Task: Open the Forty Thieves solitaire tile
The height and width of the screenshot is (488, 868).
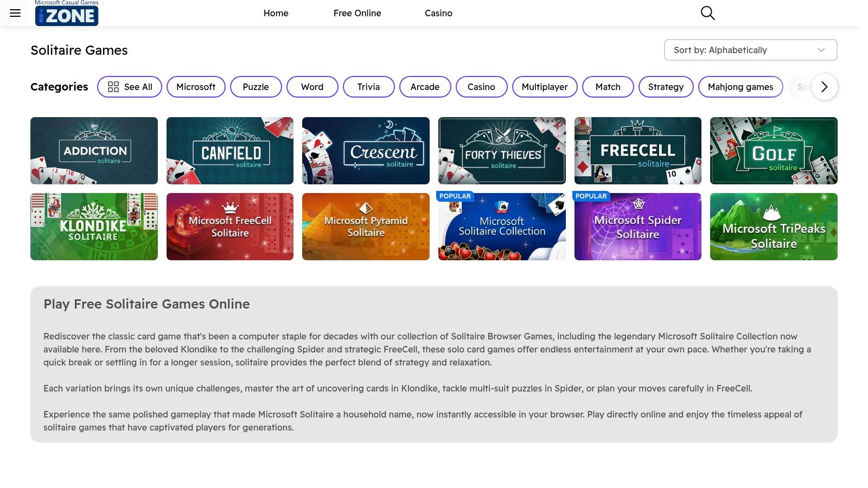Action: (502, 151)
